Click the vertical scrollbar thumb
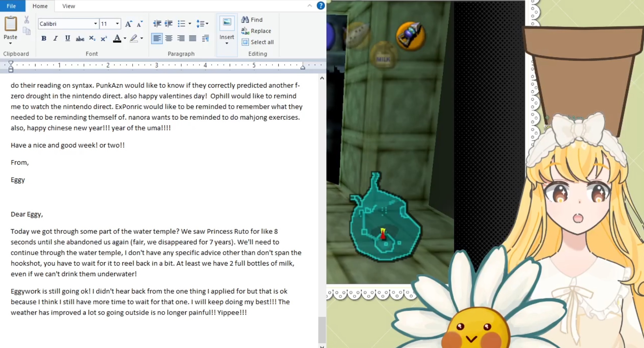 [x=322, y=330]
